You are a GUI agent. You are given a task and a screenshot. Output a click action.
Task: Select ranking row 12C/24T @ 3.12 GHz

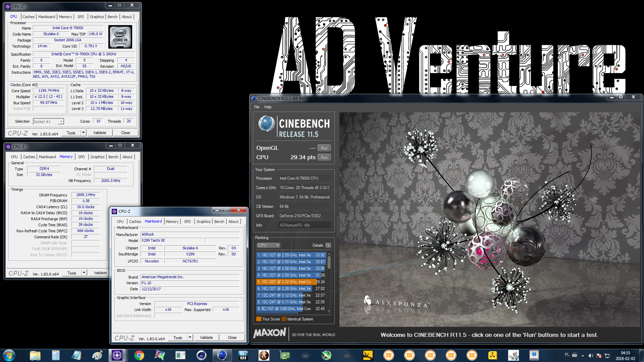290,295
